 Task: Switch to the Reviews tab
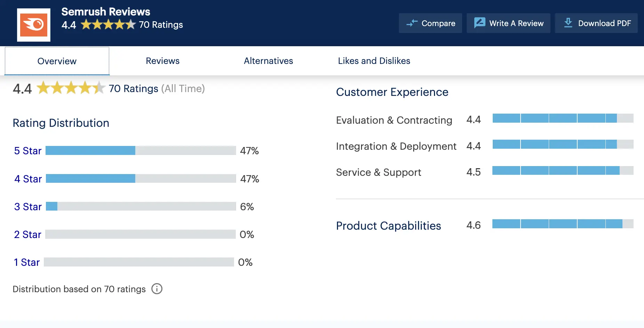coord(162,61)
